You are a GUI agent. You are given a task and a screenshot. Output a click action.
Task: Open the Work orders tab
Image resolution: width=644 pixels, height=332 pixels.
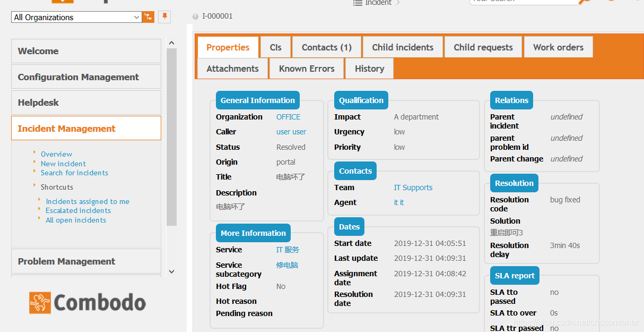558,47
